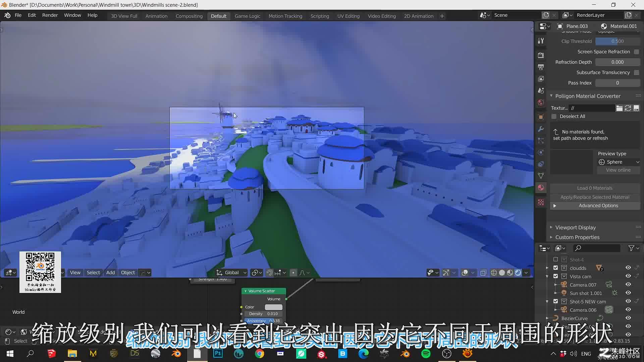Open the Texture properties tab
The height and width of the screenshot is (362, 644).
pos(541,202)
